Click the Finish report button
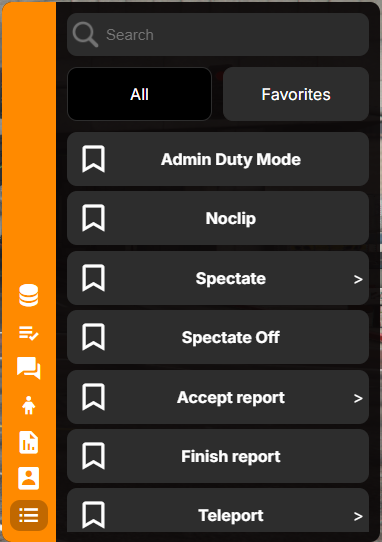The width and height of the screenshot is (382, 542). (x=218, y=456)
